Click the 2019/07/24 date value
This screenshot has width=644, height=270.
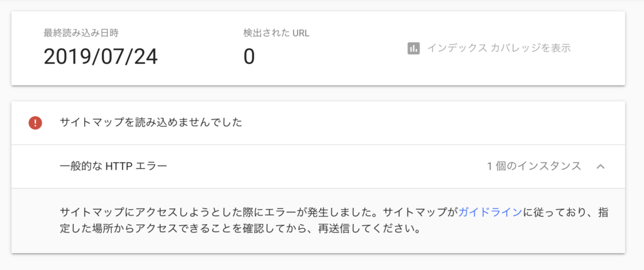101,57
